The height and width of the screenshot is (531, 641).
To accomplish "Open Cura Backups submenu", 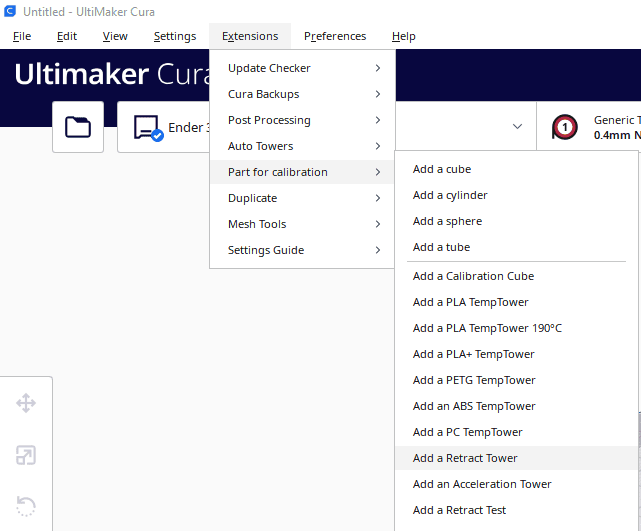I will (x=302, y=94).
